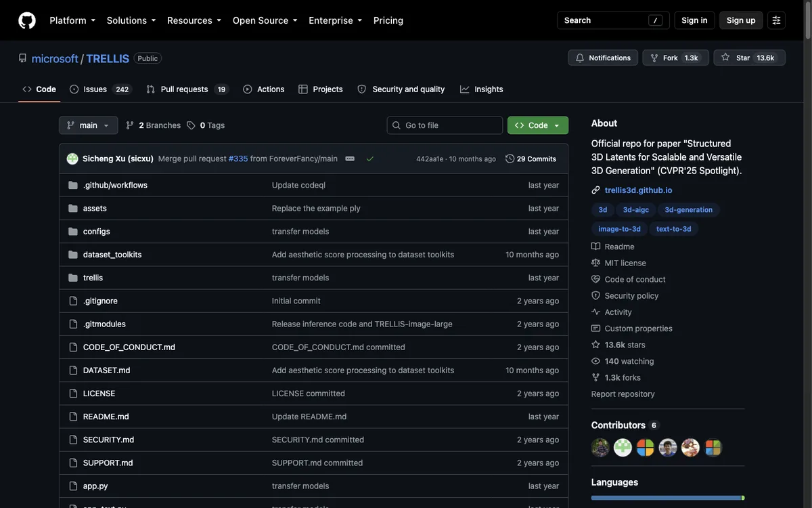Click the languages color bar
Screen dimensions: 812x508
pos(668,498)
